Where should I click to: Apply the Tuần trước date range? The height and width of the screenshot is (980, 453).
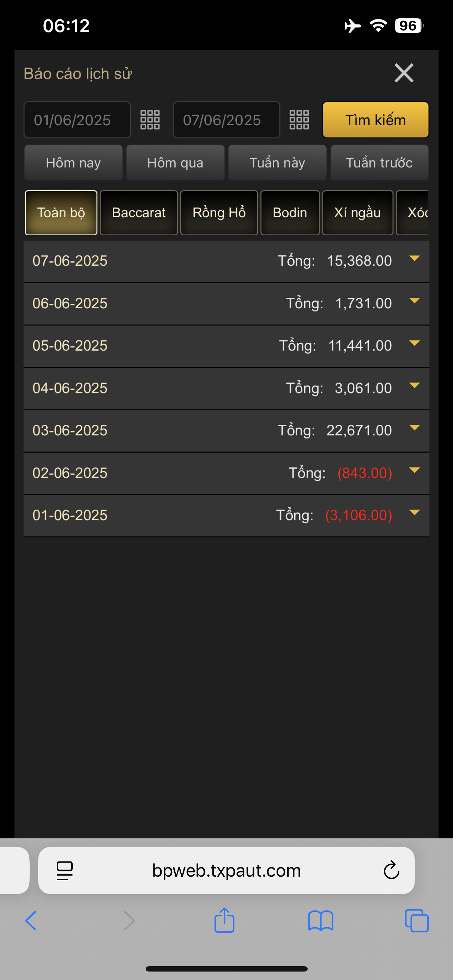pyautogui.click(x=379, y=163)
